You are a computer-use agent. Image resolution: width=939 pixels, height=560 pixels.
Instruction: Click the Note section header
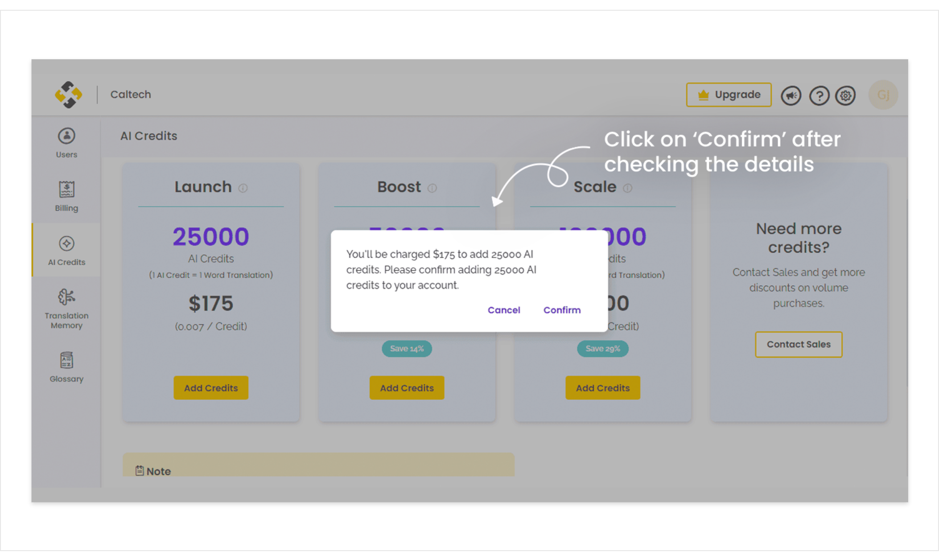[153, 471]
